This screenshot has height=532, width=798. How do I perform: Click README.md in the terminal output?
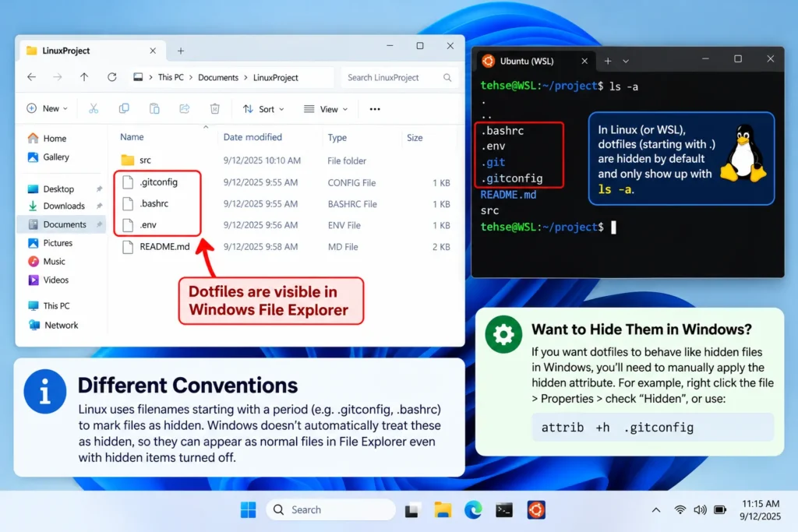click(508, 195)
